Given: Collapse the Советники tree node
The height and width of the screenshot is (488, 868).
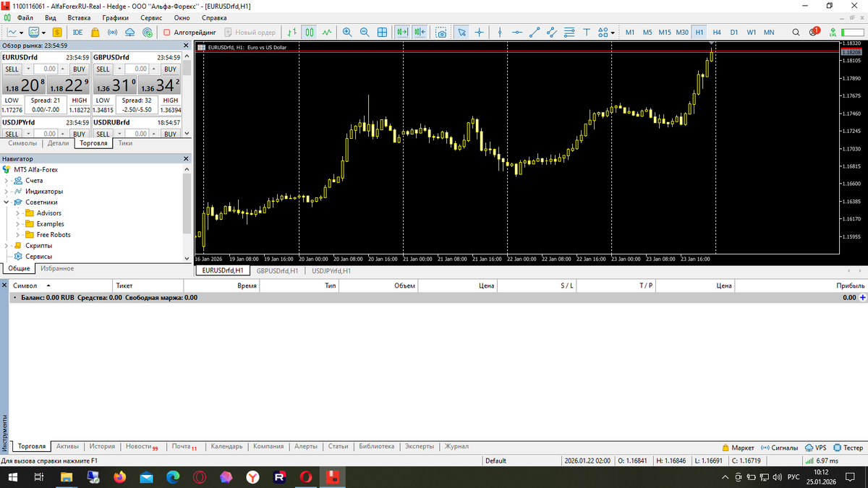Looking at the screenshot, I should (6, 202).
